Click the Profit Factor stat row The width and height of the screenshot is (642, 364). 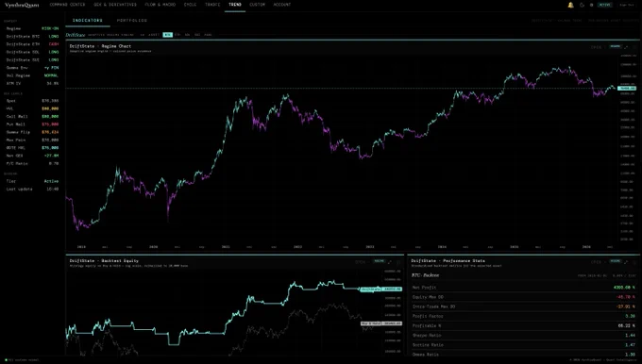523,316
